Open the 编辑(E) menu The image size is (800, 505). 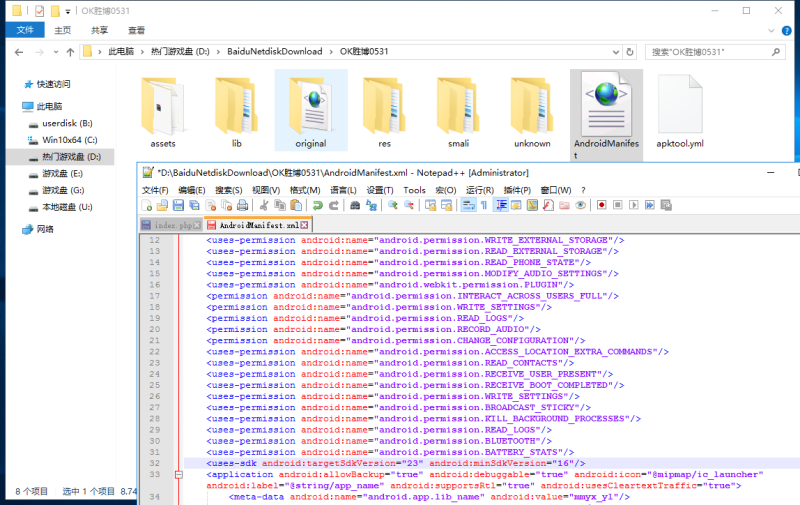[x=191, y=190]
